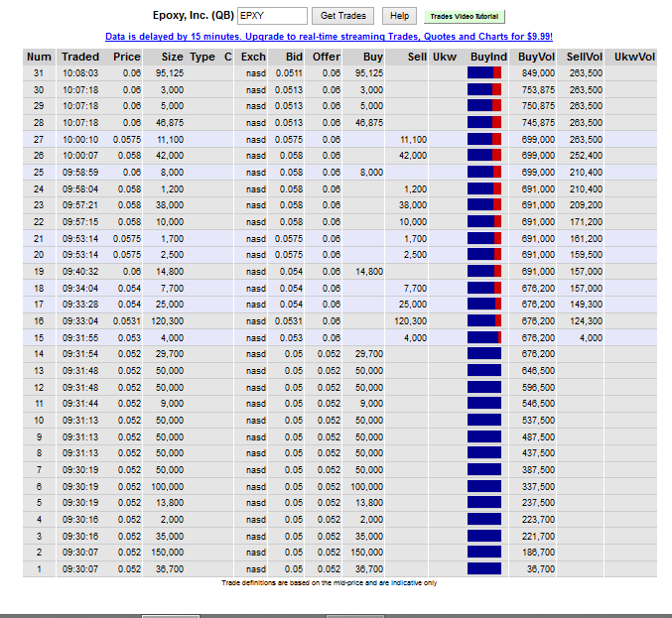Click the Size column header
This screenshot has width=672, height=618.
click(x=172, y=57)
